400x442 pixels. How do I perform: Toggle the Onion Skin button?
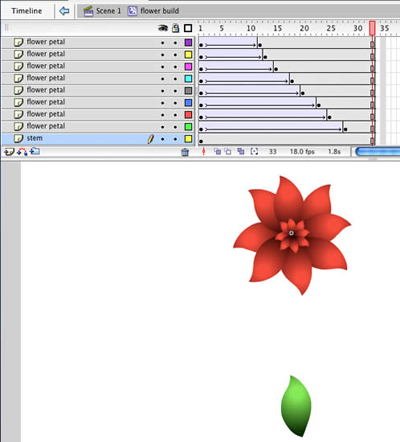(x=217, y=152)
